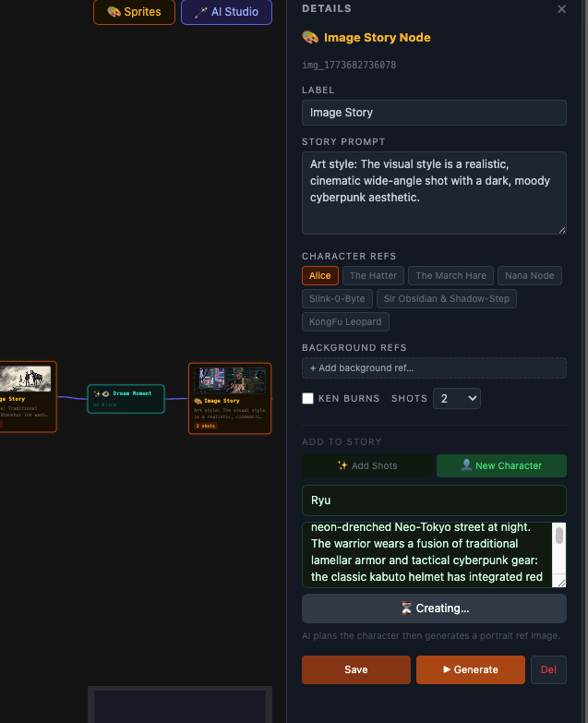Toggle The Hatter character ref
The width and height of the screenshot is (588, 723).
(x=373, y=276)
